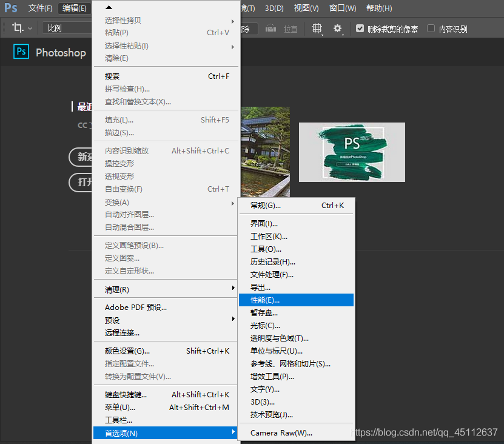Open the 3D(D) menu
The height and width of the screenshot is (444, 504).
274,8
